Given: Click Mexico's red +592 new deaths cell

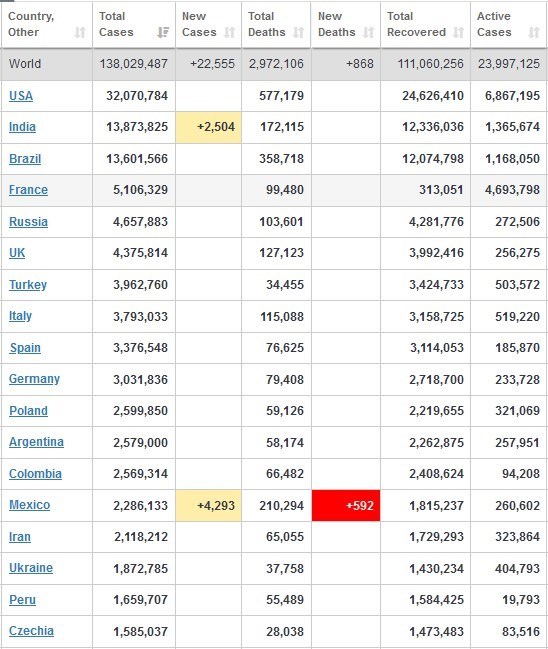Looking at the screenshot, I should click(x=346, y=505).
